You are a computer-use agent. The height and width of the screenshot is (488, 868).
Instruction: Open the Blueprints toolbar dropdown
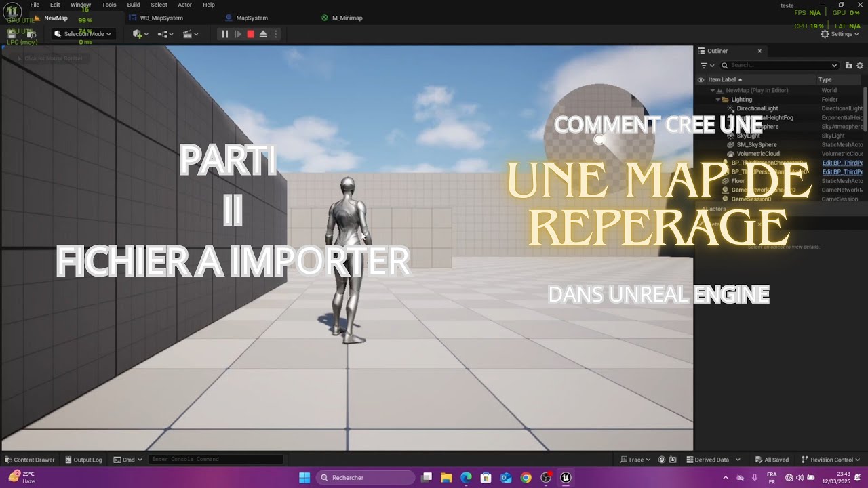(x=165, y=34)
